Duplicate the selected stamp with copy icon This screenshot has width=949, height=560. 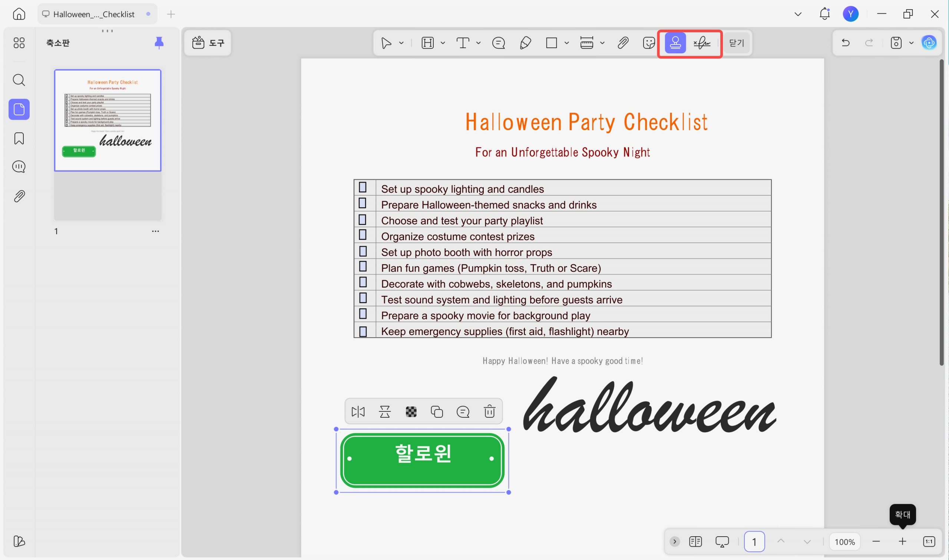coord(437,411)
